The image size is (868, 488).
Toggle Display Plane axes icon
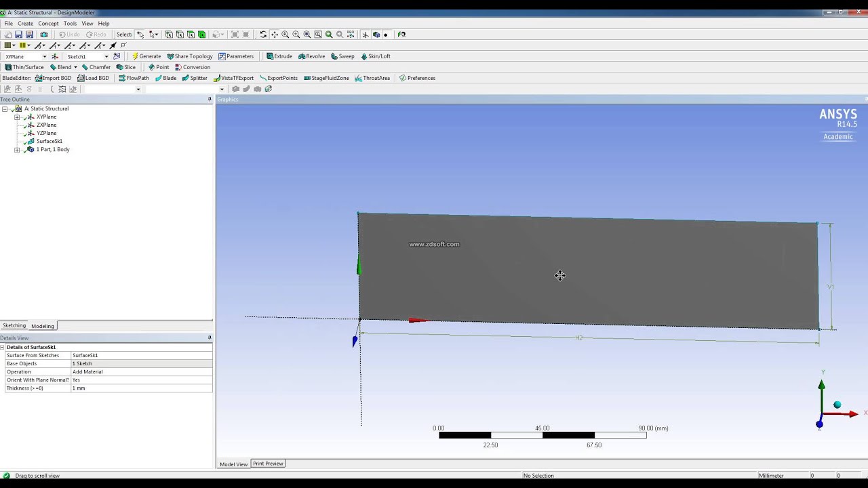[365, 35]
